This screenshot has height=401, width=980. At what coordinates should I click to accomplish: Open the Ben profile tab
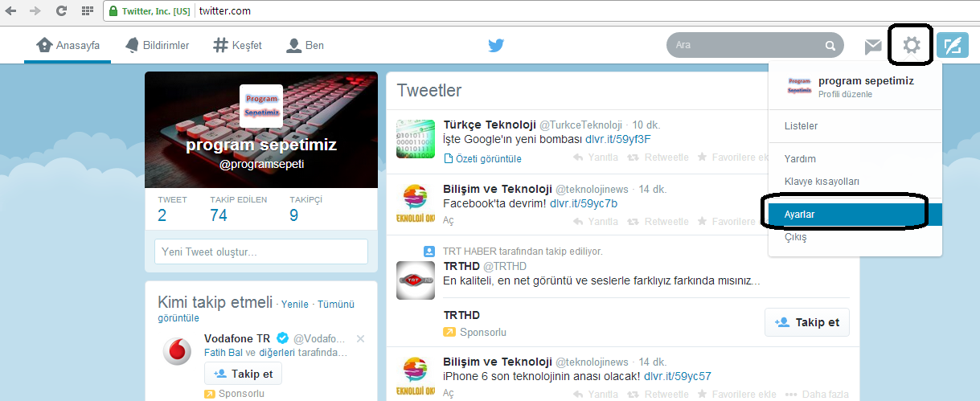click(x=305, y=46)
